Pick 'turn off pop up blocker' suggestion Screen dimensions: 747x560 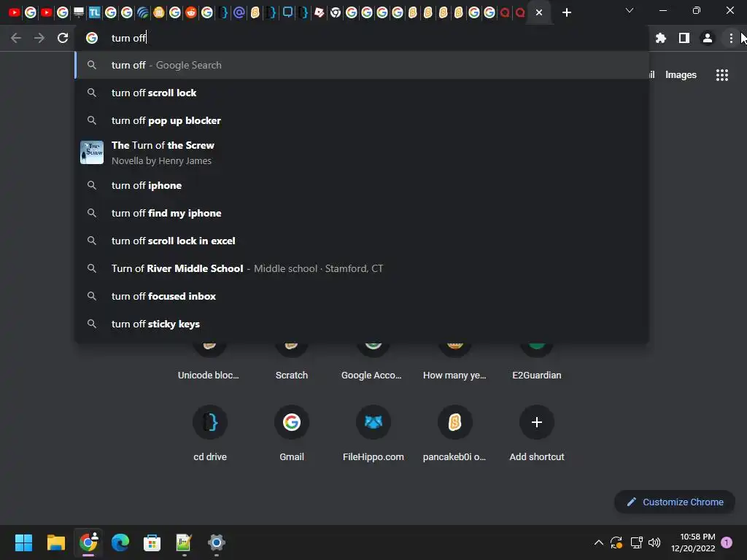pos(362,120)
